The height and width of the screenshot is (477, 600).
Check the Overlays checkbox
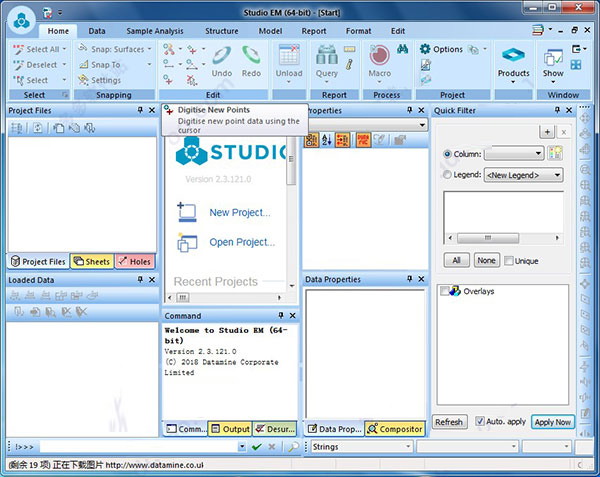(x=444, y=291)
